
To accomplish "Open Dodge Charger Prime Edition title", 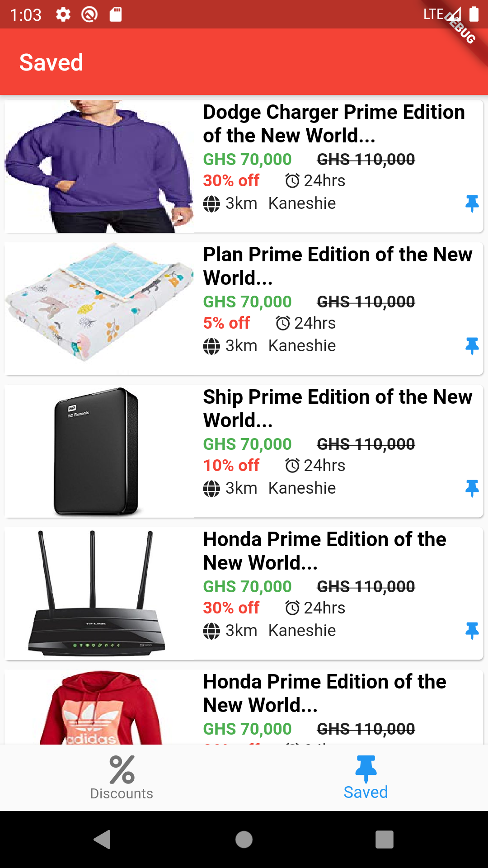I will (334, 124).
